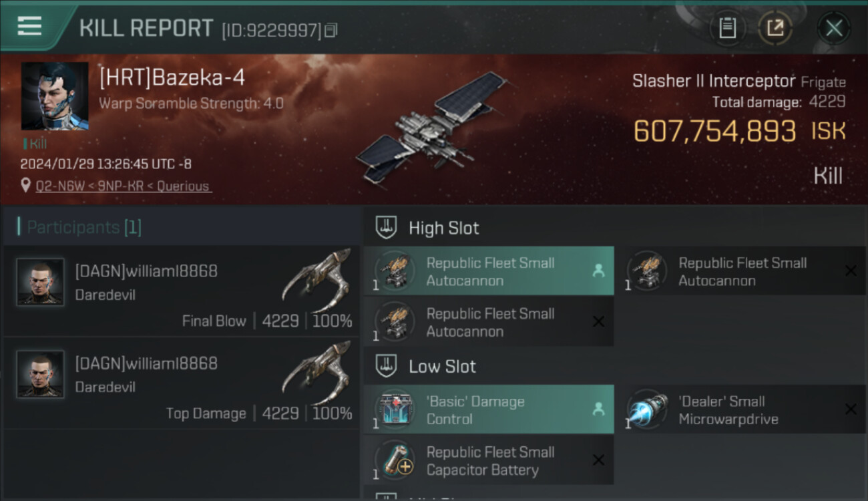Viewport: 868px width, 501px height.
Task: Click the High Slot section icon
Action: click(387, 228)
